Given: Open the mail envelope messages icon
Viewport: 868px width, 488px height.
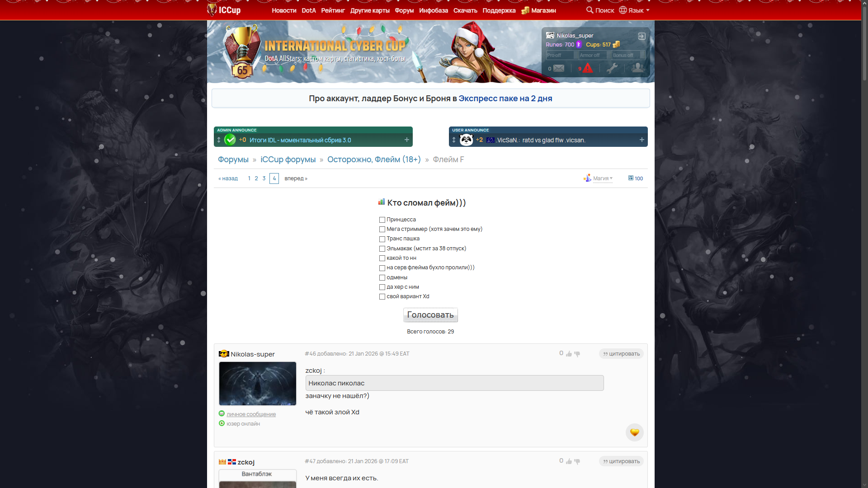Looking at the screenshot, I should click(559, 68).
